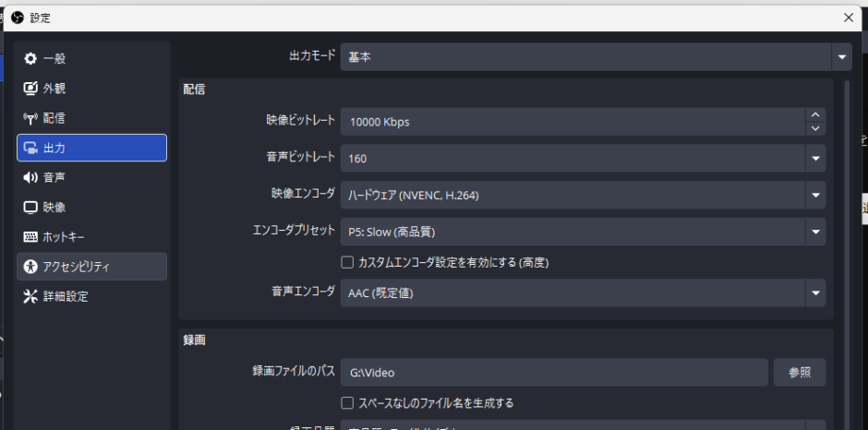Screen dimensions: 868x430
Task: Click the gear icon beside 一般
Action: coord(30,59)
